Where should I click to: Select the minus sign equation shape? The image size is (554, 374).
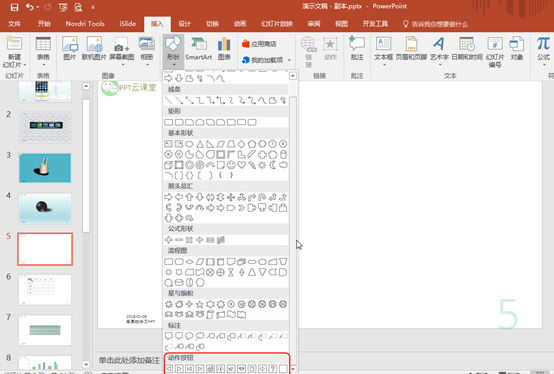[179, 240]
